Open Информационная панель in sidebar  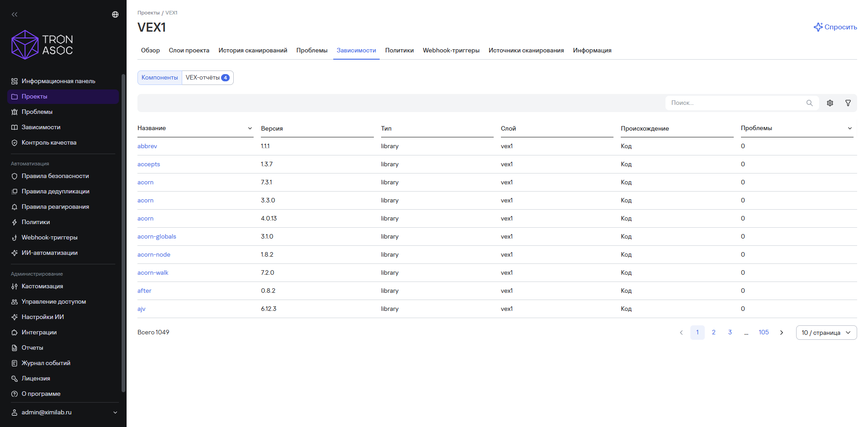point(63,81)
